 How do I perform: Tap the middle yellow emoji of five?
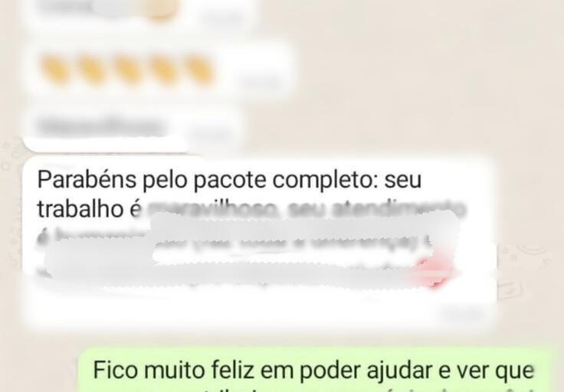click(127, 70)
